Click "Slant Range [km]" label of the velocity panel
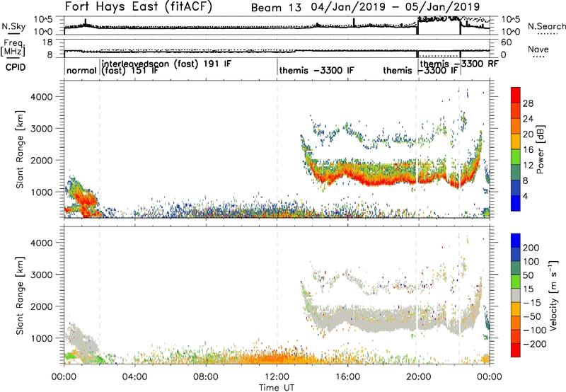The image size is (566, 392). click(x=20, y=295)
